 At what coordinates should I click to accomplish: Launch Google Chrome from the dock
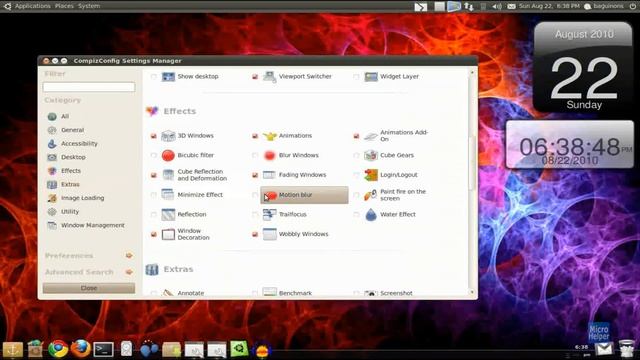point(58,349)
